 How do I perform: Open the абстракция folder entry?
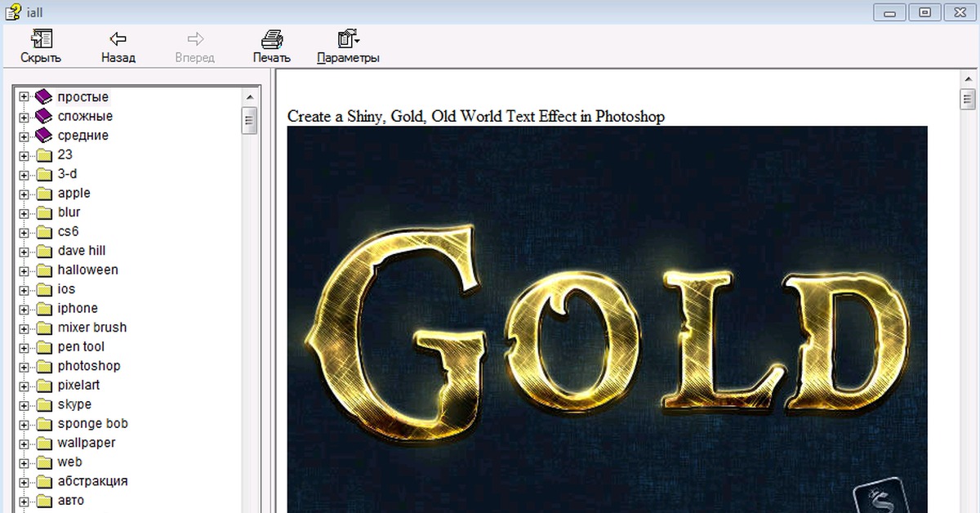tap(92, 481)
